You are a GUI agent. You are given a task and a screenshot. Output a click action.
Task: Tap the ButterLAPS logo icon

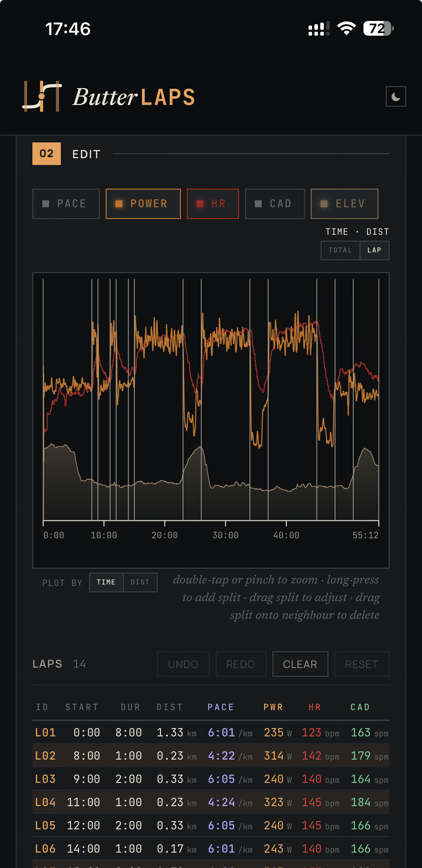point(42,96)
